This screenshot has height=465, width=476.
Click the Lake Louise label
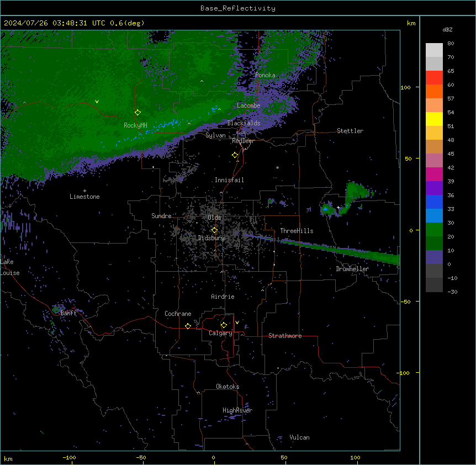(10, 267)
